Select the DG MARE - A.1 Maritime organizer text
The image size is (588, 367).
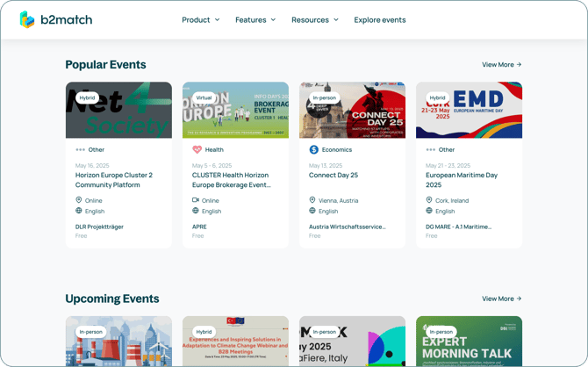(458, 227)
